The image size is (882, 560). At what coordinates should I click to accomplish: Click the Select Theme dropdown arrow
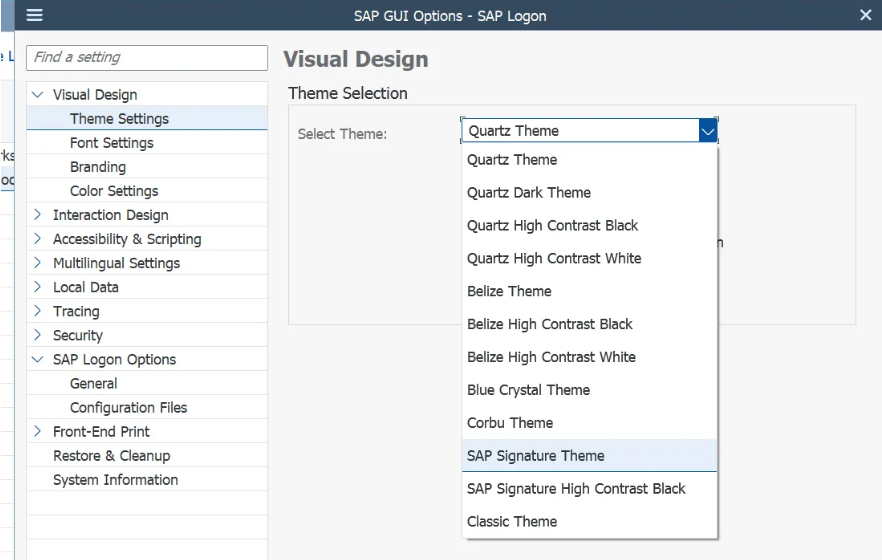(x=708, y=131)
